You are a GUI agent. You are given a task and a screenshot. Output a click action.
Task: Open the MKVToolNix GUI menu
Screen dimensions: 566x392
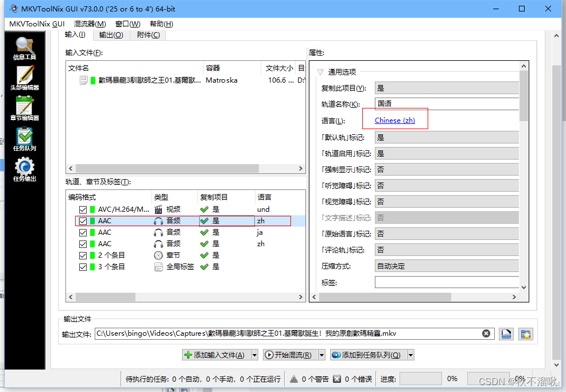37,24
